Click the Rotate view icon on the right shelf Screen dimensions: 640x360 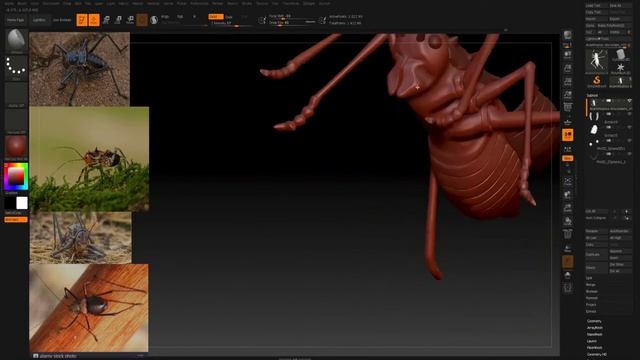coord(567,222)
